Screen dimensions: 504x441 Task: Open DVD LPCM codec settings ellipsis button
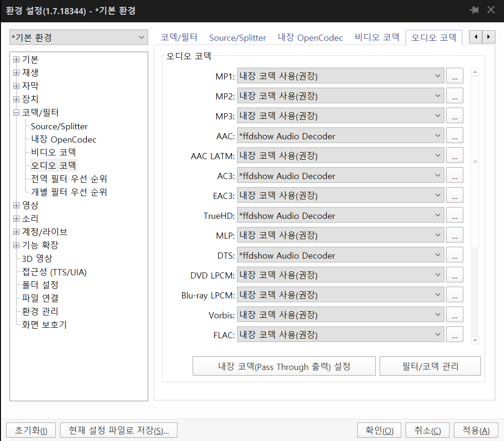click(x=455, y=275)
